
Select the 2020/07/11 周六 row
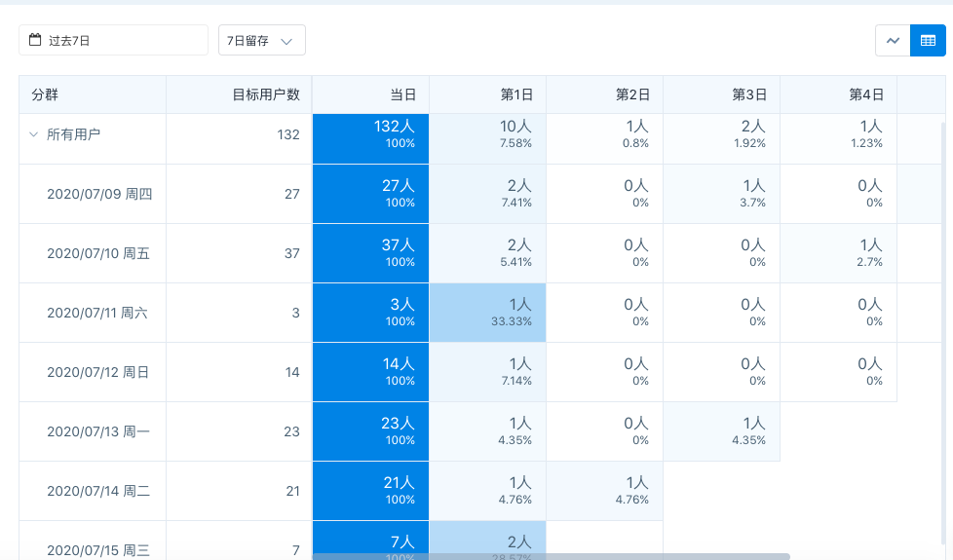pyautogui.click(x=97, y=313)
